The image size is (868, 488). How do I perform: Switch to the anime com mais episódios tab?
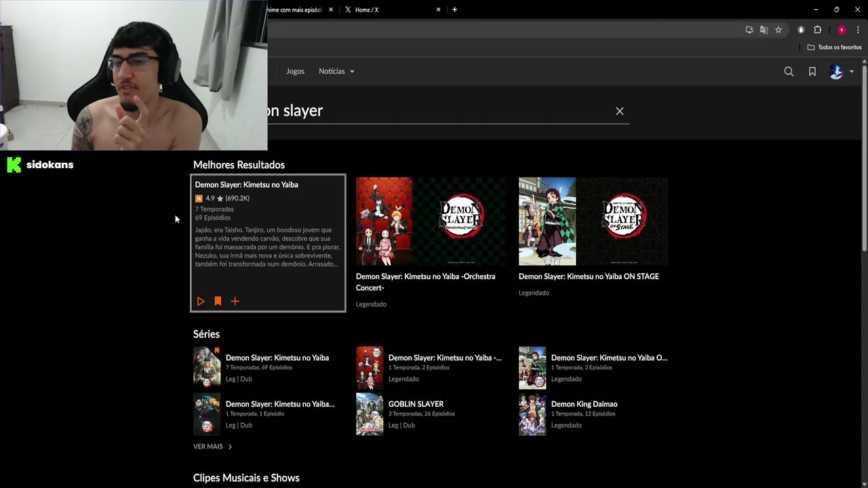pyautogui.click(x=294, y=9)
